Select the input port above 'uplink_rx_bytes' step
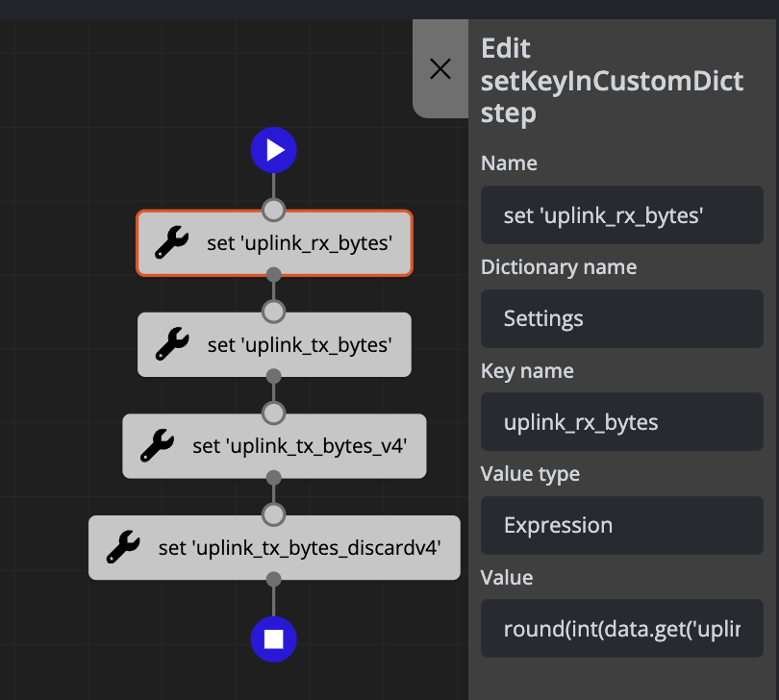The image size is (779, 700). pos(274,210)
